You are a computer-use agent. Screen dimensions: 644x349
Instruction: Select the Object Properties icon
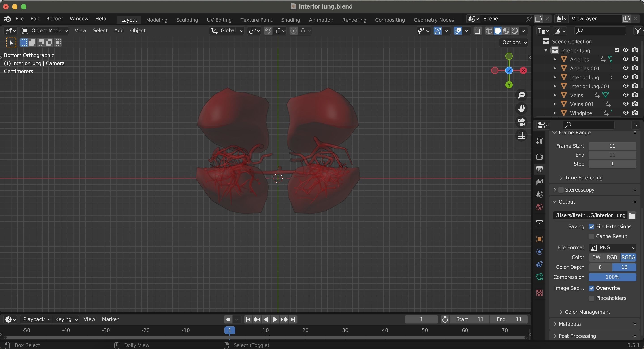click(539, 239)
